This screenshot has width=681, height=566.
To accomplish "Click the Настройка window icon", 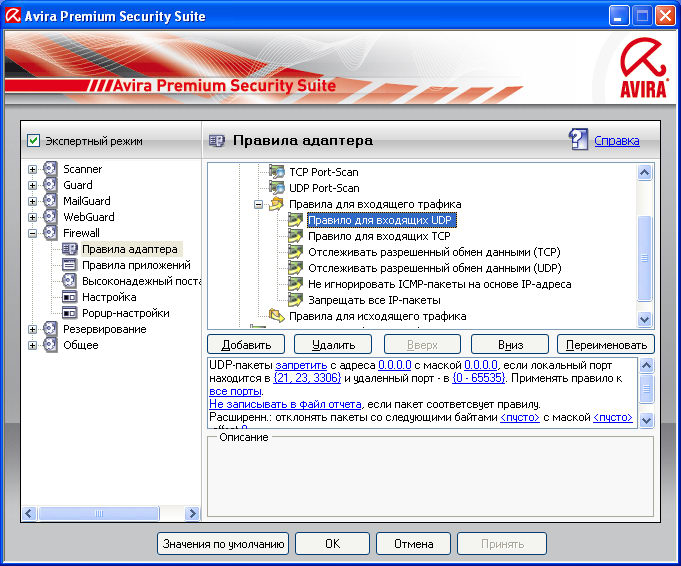I will click(x=69, y=297).
